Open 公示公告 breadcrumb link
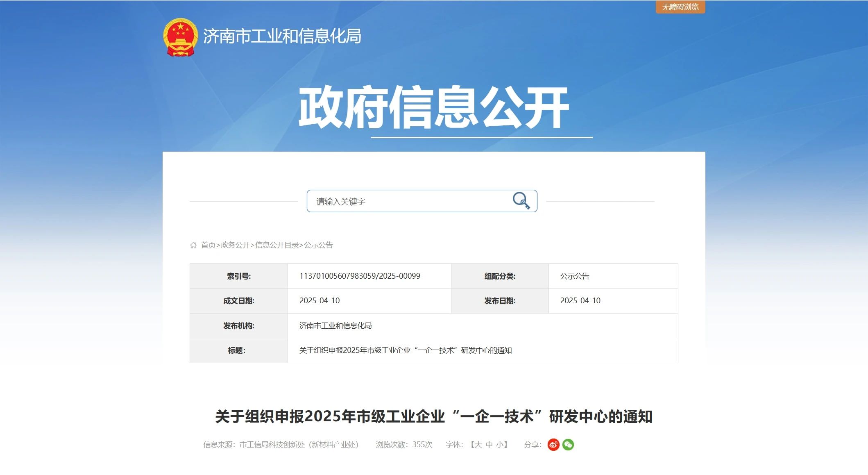This screenshot has height=475, width=868. (x=318, y=245)
